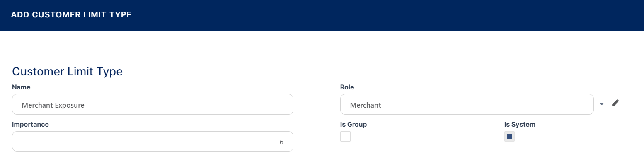Click the Add Customer Limit Type header title
Screen dimensions: 644x166
pos(71,15)
